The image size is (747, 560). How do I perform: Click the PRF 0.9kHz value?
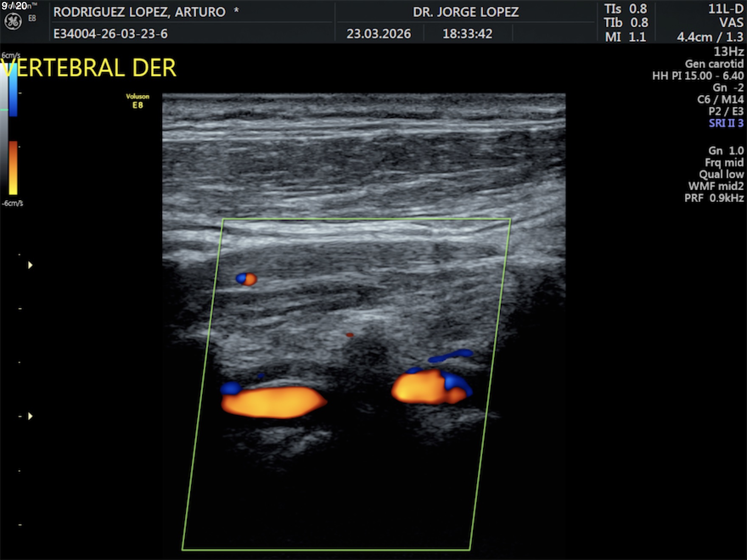[713, 198]
